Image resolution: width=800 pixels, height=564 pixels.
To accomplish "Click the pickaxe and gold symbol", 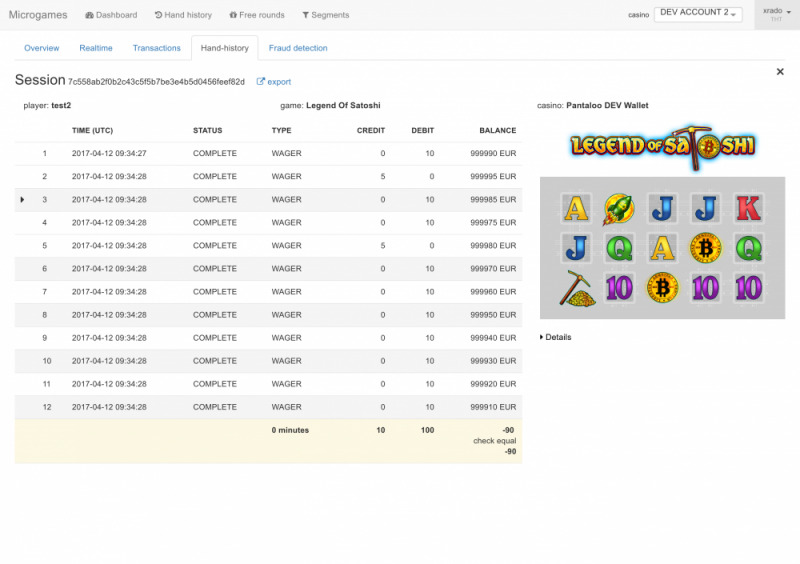I will point(577,288).
